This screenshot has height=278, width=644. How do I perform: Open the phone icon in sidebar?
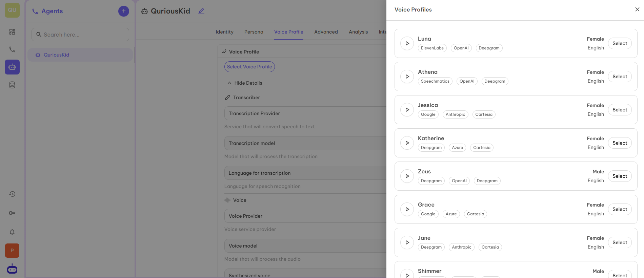coord(12,49)
